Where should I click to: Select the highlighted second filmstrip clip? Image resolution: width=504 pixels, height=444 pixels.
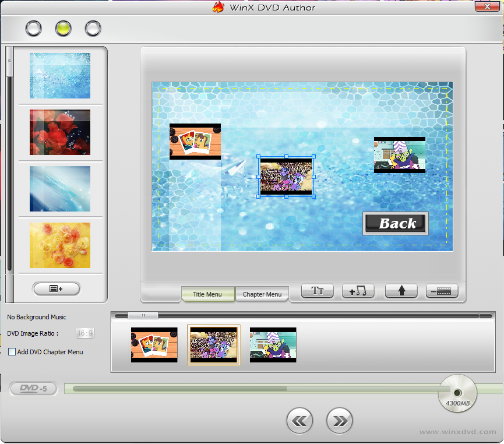click(x=214, y=345)
